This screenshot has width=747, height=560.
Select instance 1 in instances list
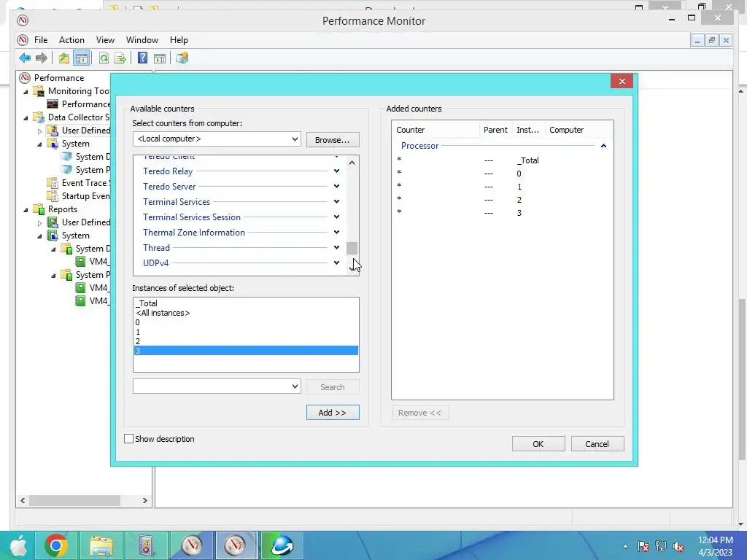[246, 332]
